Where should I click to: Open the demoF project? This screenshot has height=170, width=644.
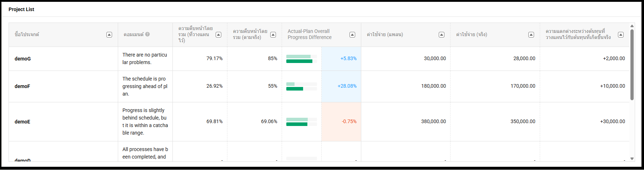[22, 86]
